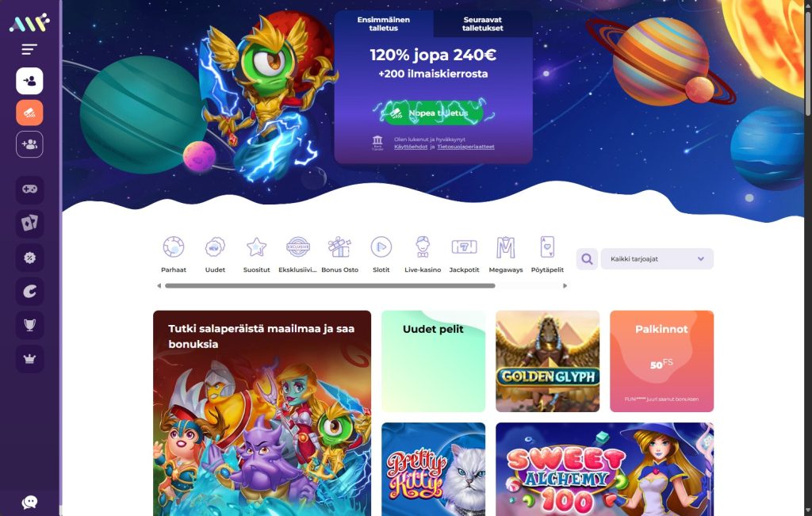Click the login user icon in sidebar
The image size is (812, 516).
tap(29, 81)
